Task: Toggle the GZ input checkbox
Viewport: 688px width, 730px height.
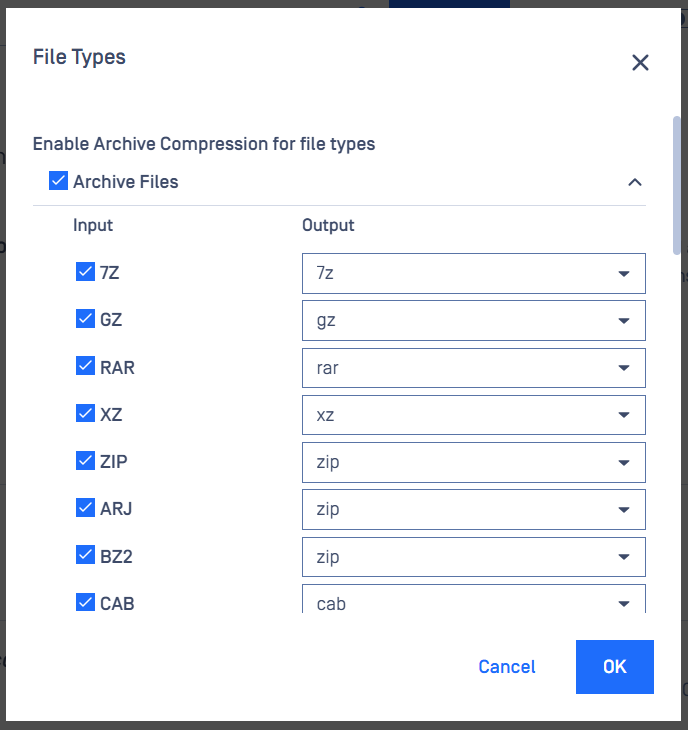Action: click(85, 318)
